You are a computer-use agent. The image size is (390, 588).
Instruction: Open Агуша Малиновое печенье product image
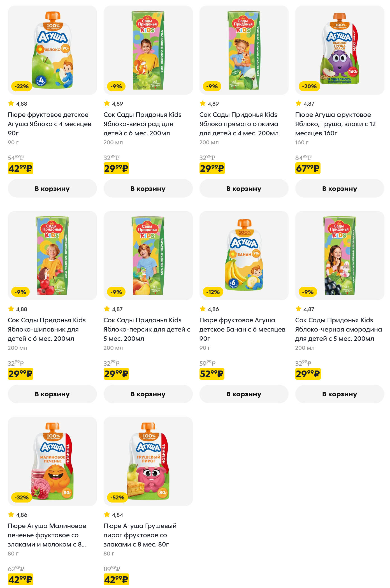click(52, 461)
